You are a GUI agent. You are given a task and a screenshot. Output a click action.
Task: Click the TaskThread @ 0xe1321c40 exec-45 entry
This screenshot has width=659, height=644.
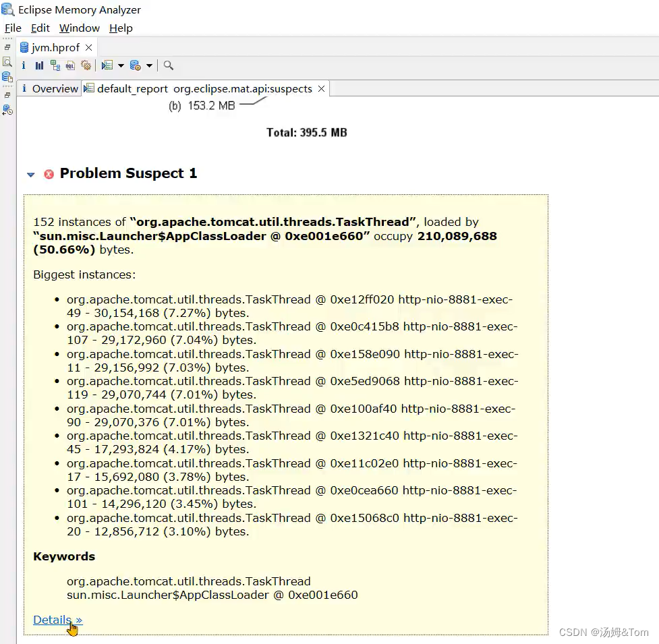pos(292,442)
